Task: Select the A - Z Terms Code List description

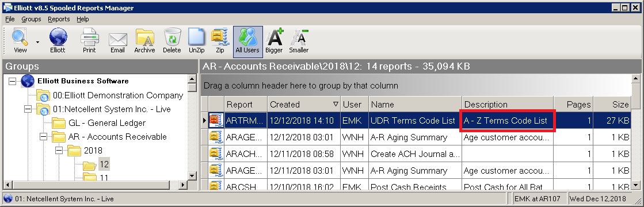Action: point(508,121)
